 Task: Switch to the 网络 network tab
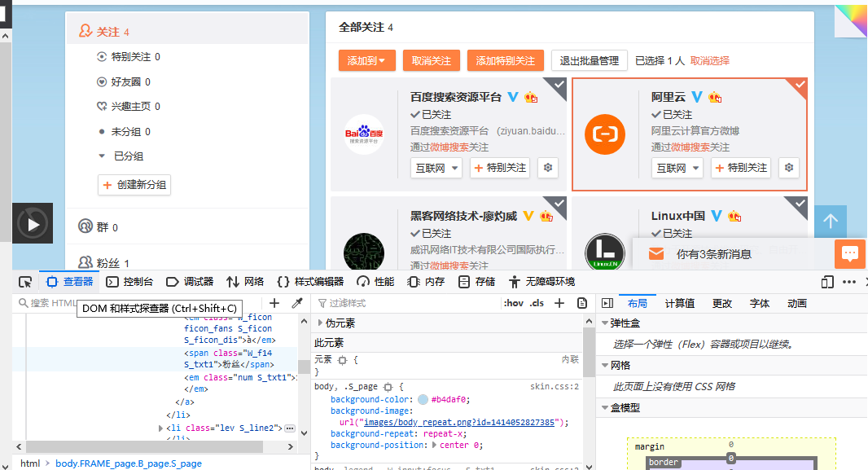245,282
